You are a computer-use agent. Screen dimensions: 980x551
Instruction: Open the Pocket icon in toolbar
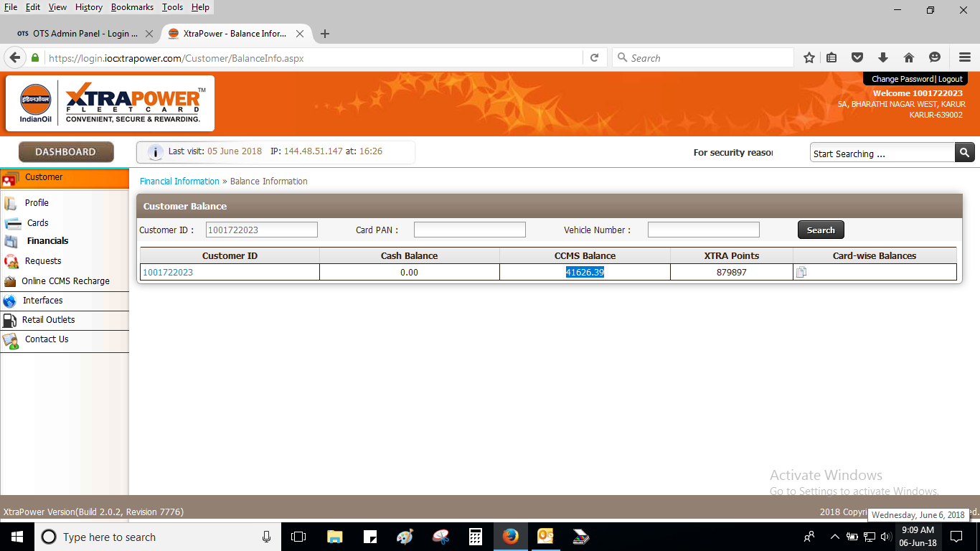857,58
